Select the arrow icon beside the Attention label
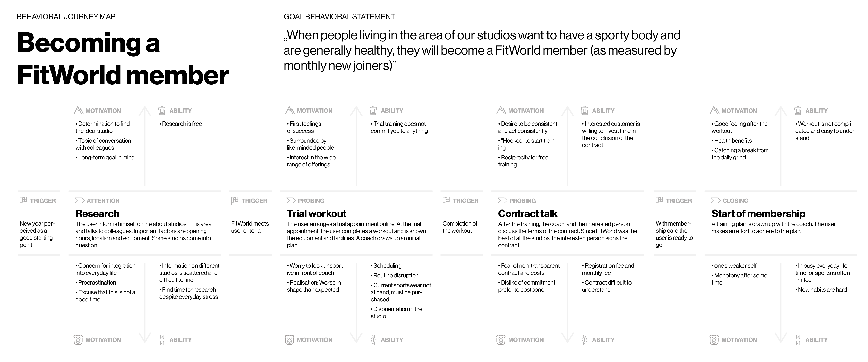Screen dimensions: 868x362 coord(79,201)
